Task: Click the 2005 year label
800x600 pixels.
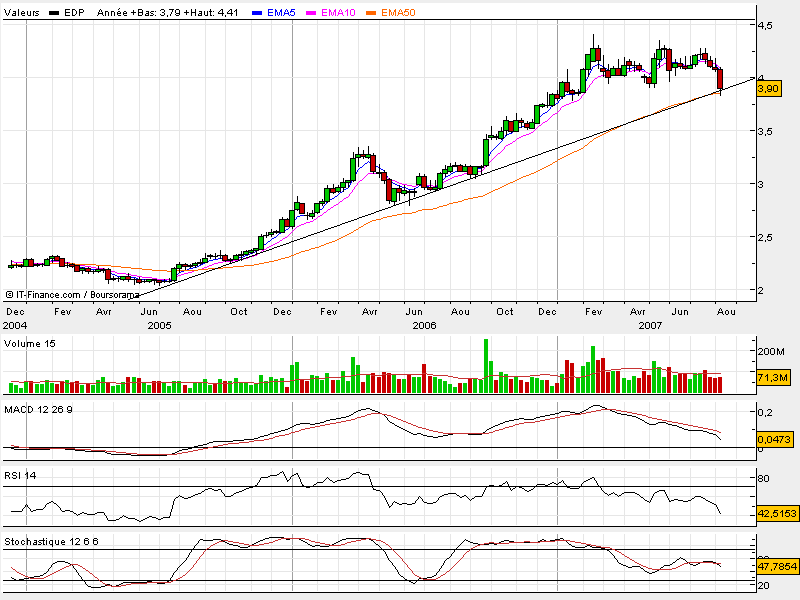Action: 160,326
